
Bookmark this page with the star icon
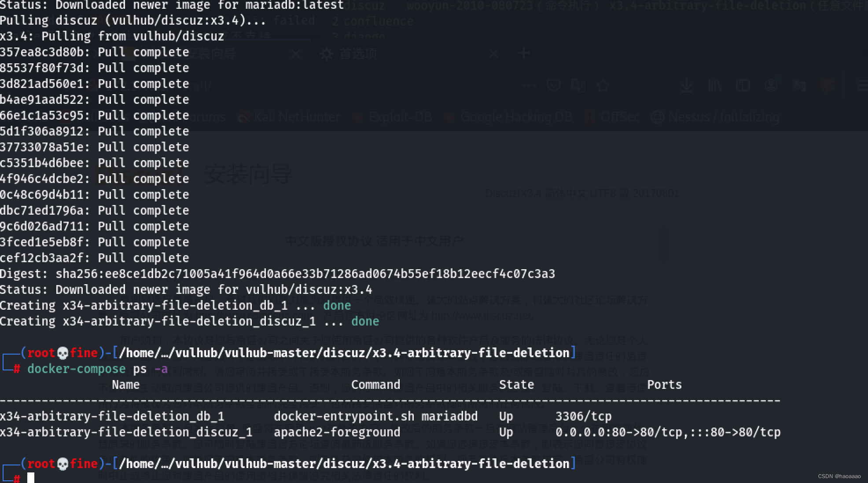point(603,85)
